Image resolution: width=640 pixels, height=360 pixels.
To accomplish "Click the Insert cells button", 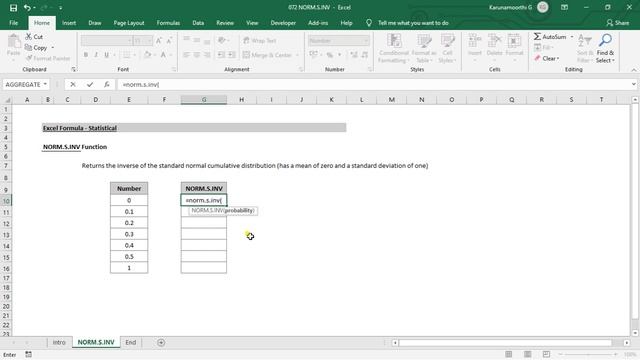I will point(475,48).
